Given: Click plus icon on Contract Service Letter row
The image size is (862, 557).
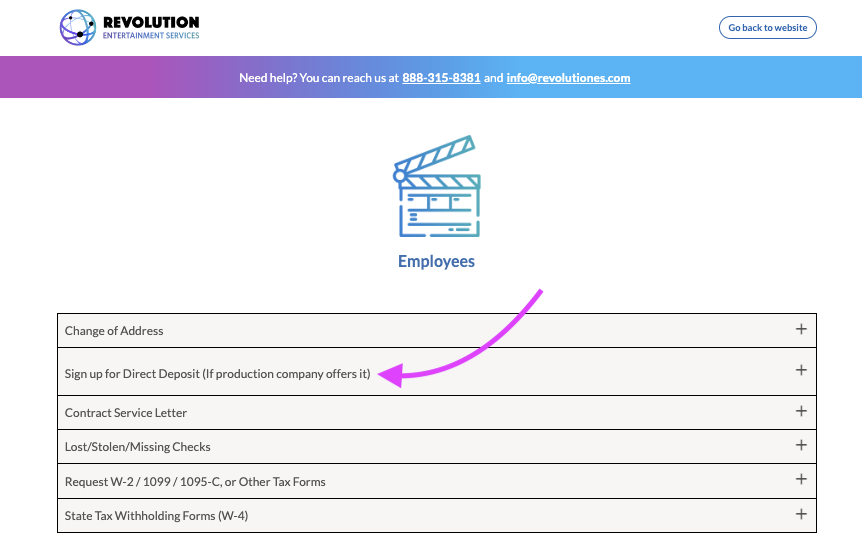Looking at the screenshot, I should tap(801, 411).
